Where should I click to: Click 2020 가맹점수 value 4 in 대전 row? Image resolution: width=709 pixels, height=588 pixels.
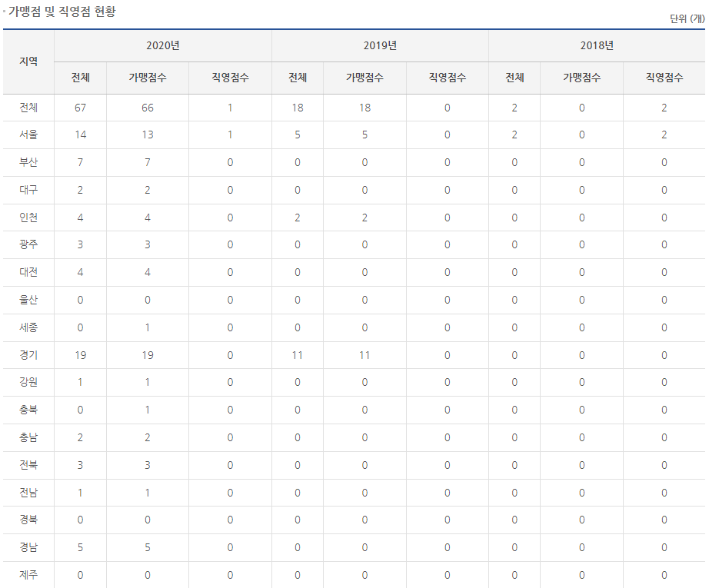click(x=148, y=272)
